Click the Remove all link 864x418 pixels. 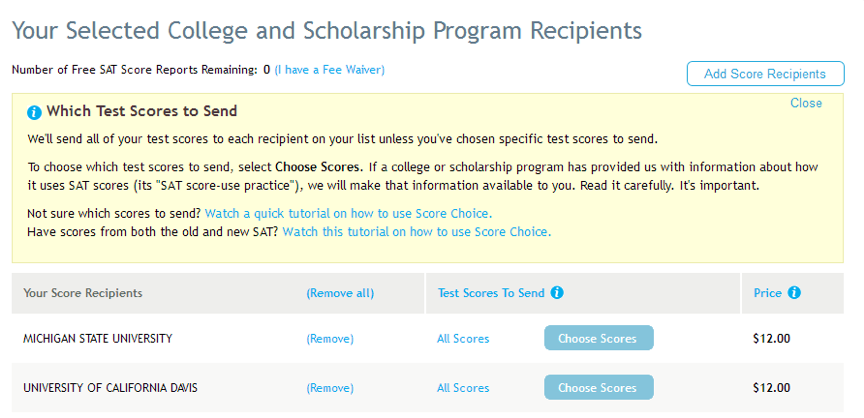coord(339,293)
